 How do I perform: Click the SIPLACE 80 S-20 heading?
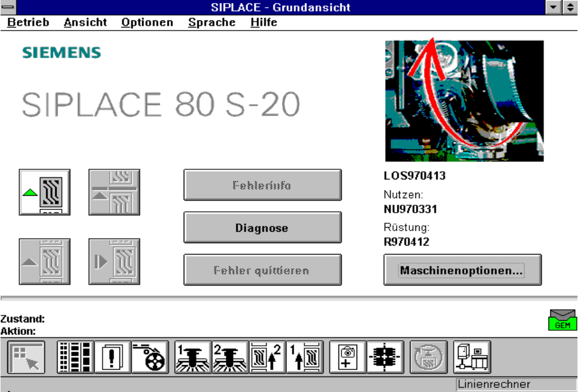point(161,104)
